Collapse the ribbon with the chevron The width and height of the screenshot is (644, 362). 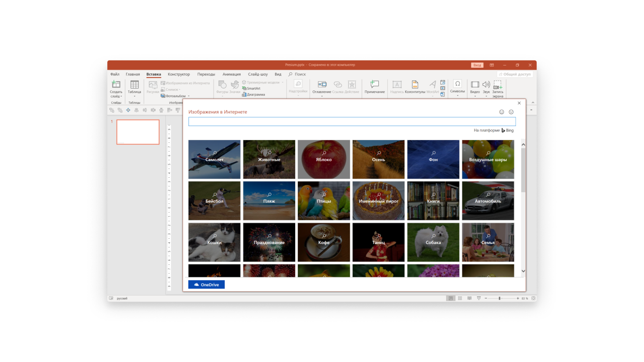(x=533, y=103)
